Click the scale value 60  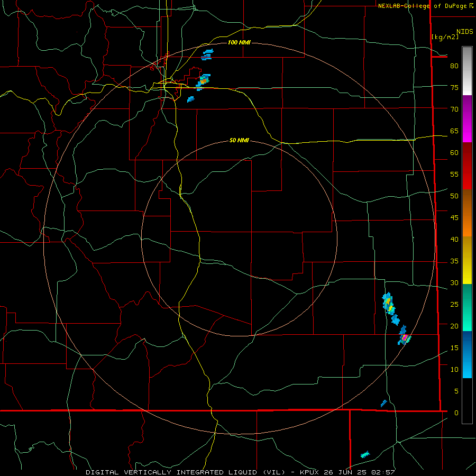click(454, 153)
